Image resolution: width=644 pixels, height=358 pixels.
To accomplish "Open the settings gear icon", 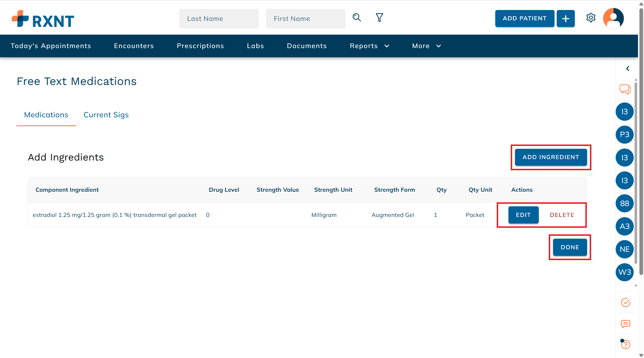I will [591, 18].
